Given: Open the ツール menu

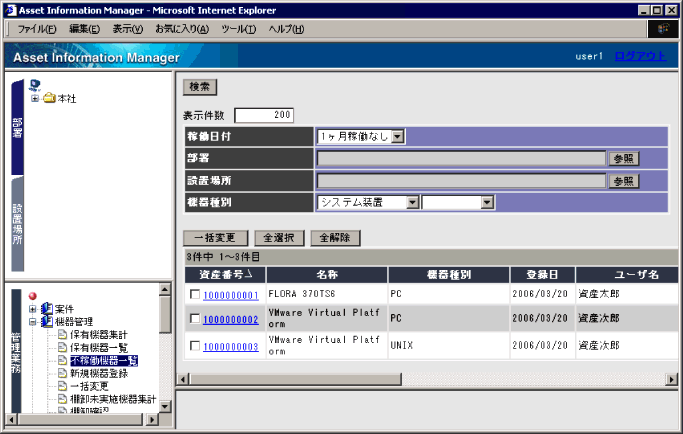Looking at the screenshot, I should tap(239, 29).
